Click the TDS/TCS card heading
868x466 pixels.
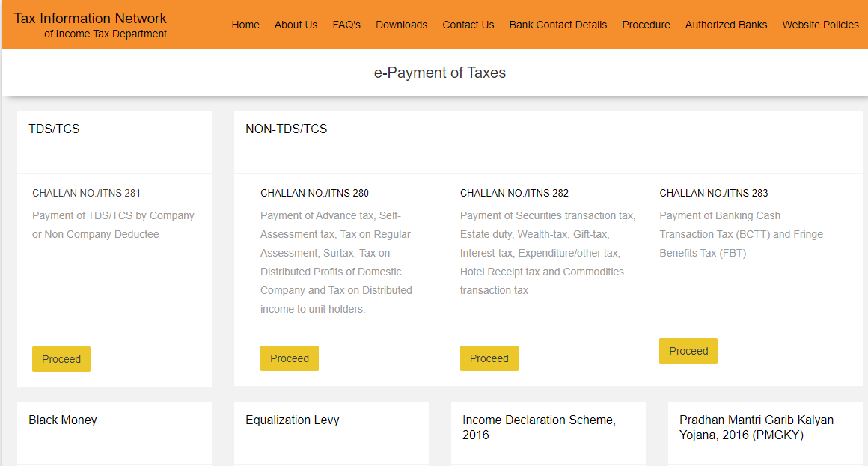[x=54, y=129]
